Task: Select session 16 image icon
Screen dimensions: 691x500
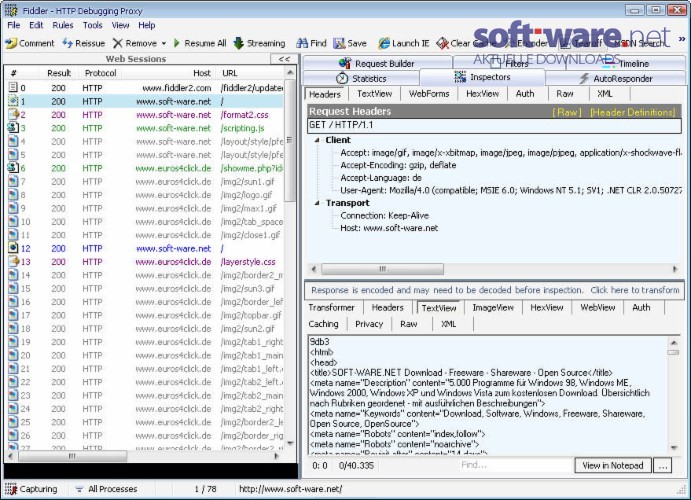Action: point(13,301)
